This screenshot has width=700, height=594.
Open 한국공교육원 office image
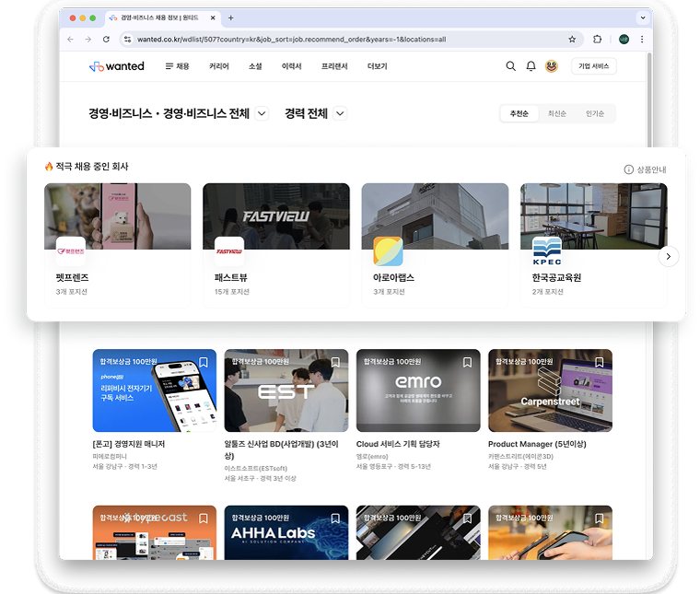tap(594, 216)
